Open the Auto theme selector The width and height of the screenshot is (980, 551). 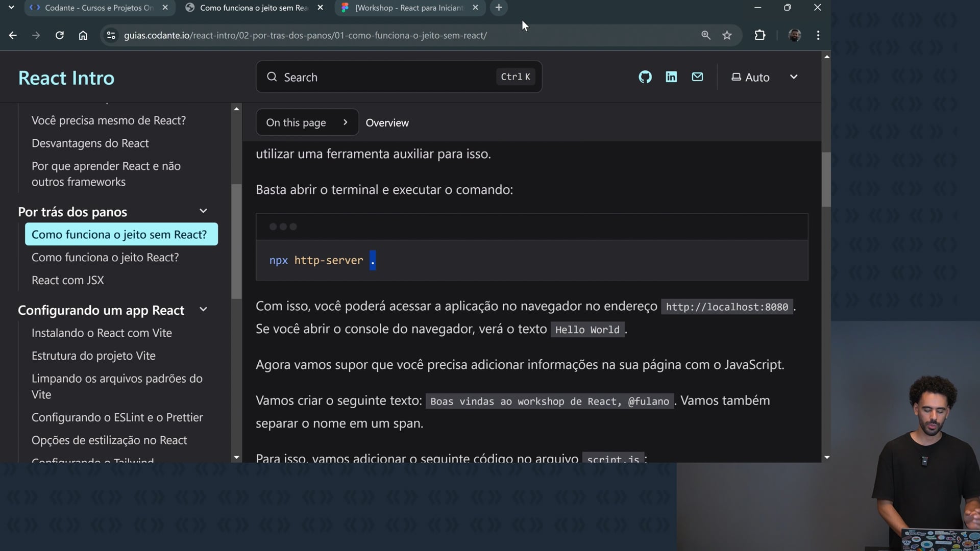[764, 77]
